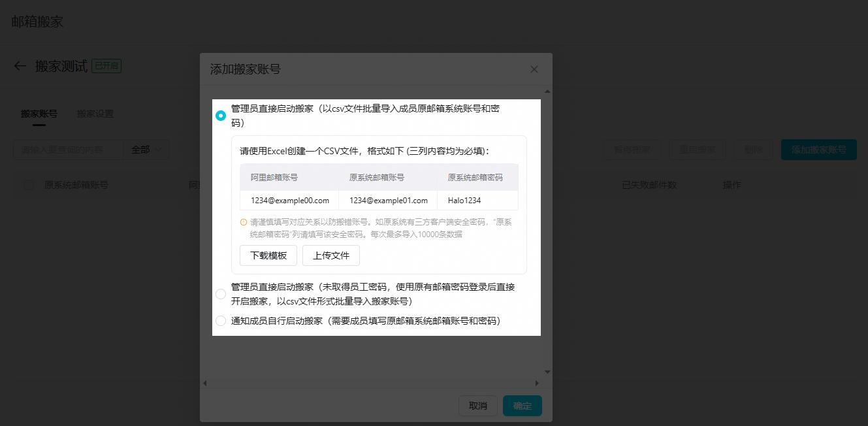Click the dialog's scroll down arrow

547,372
